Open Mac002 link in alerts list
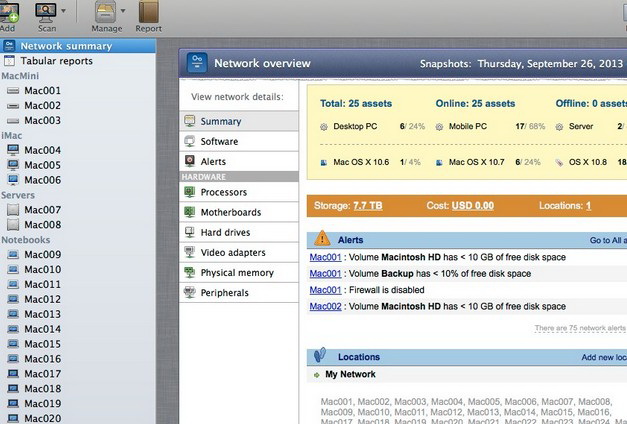The height and width of the screenshot is (424, 627). click(325, 306)
